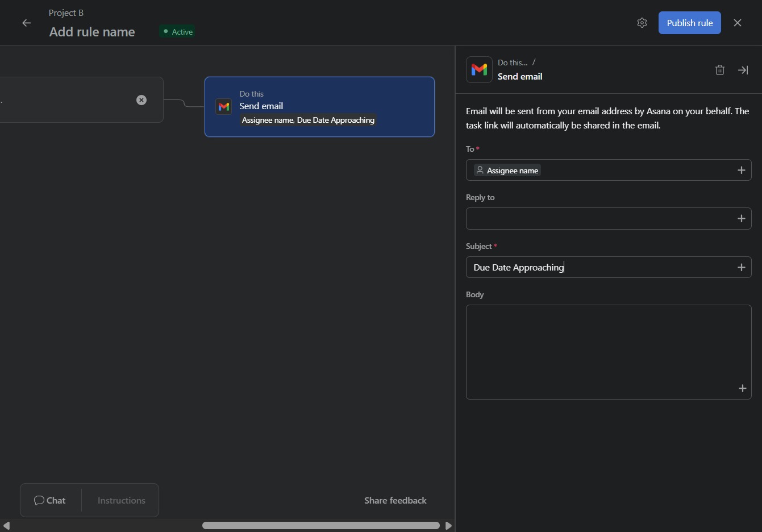Image resolution: width=762 pixels, height=532 pixels.
Task: Click the Do this… breadcrumb in panel
Action: coord(513,63)
